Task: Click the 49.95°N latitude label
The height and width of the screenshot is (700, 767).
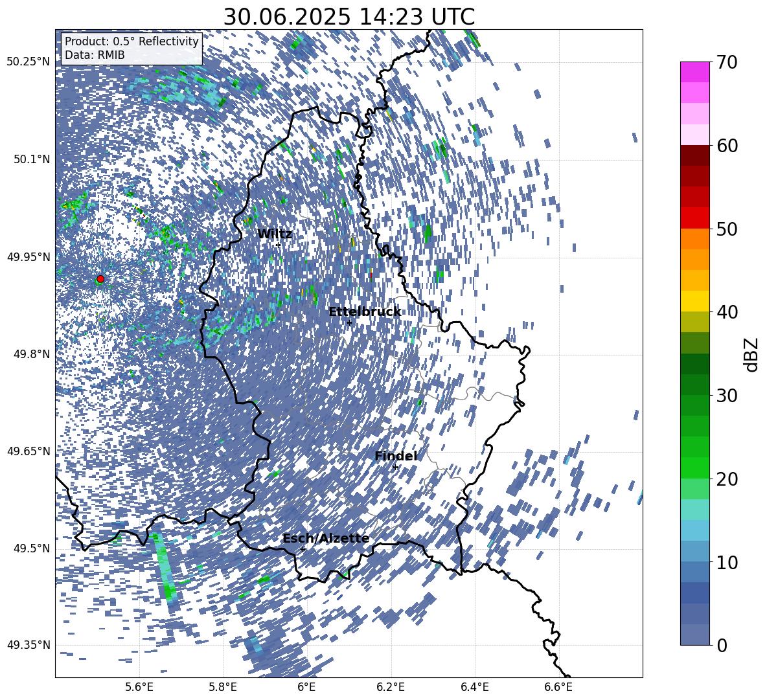Action: coord(29,256)
